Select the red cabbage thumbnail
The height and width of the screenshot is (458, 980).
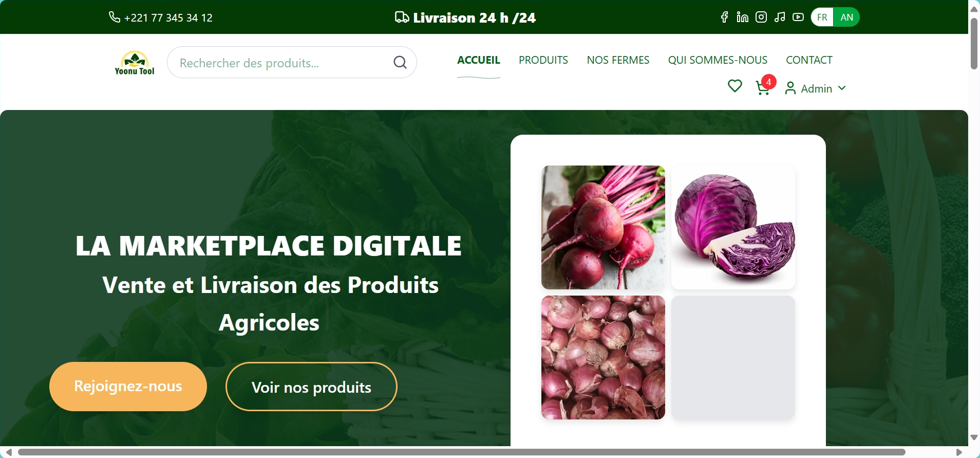(x=733, y=227)
